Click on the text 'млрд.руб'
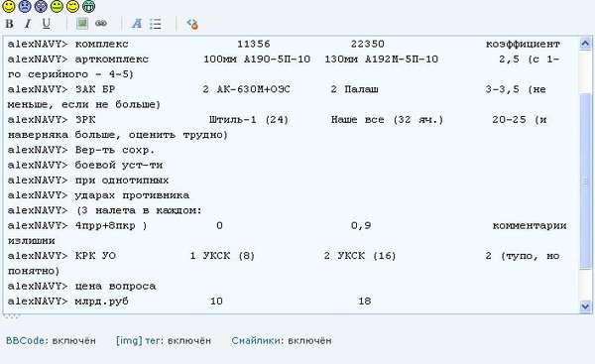Viewport: 595px width, 364px height. 101,302
